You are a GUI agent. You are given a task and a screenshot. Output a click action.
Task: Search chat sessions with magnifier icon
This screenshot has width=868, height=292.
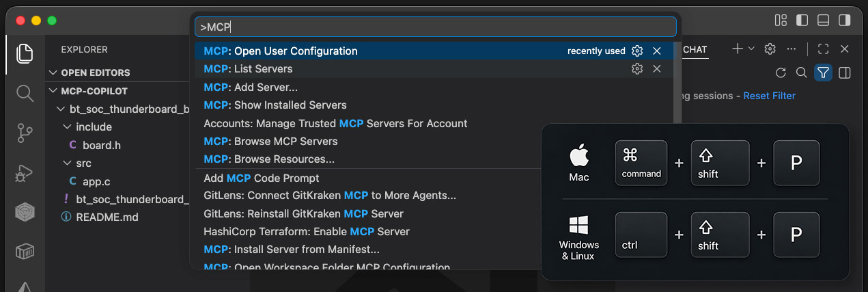tap(802, 72)
